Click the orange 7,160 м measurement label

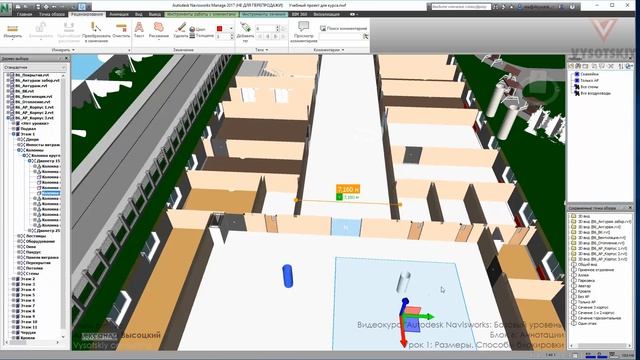[348, 189]
